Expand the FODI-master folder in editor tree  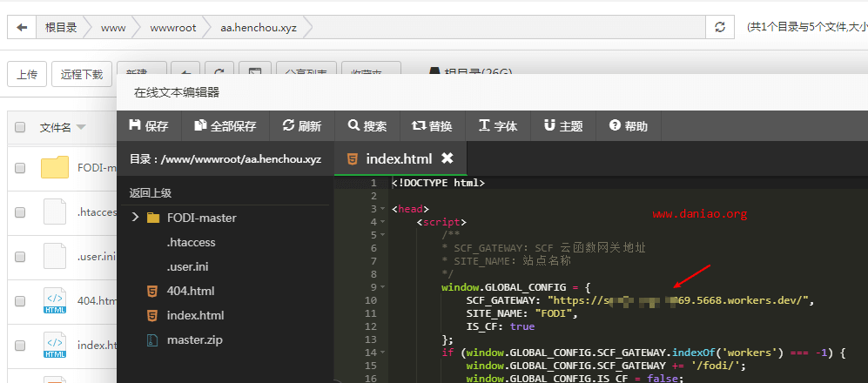coord(135,218)
